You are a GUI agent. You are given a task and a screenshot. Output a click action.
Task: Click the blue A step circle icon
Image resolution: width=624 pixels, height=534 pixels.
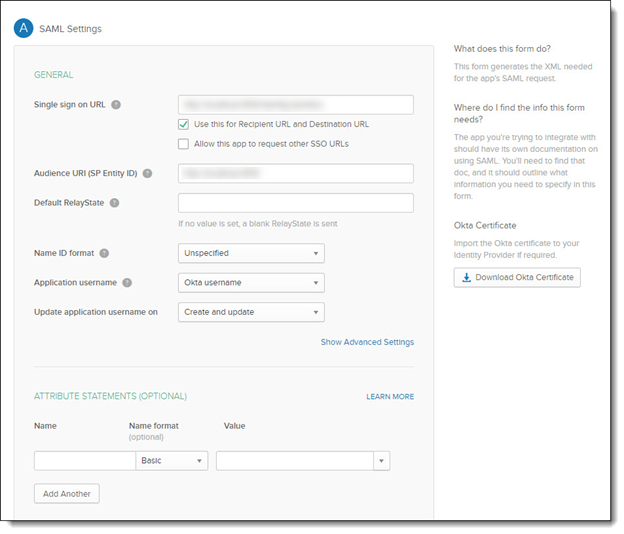pos(23,28)
